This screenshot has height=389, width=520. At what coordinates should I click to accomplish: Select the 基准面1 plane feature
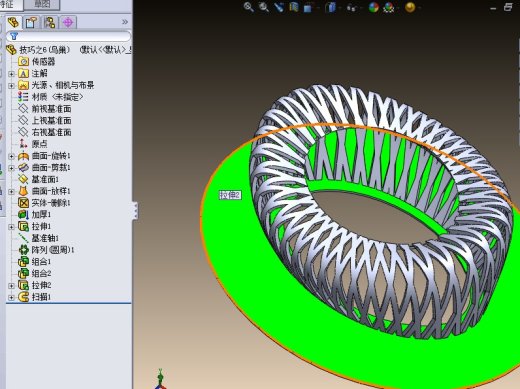[45, 179]
